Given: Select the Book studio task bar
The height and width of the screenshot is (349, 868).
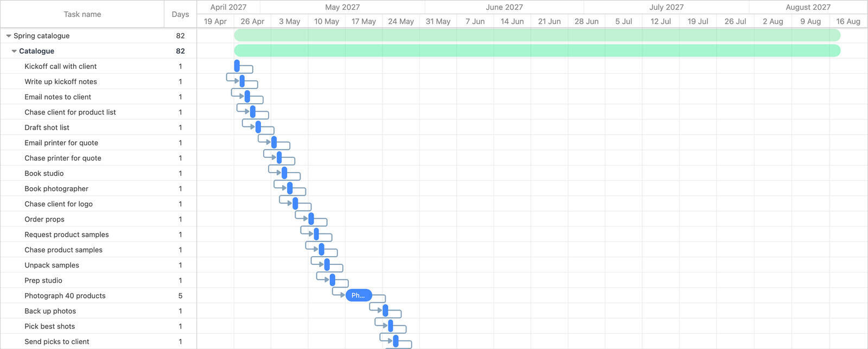Looking at the screenshot, I should click(284, 173).
